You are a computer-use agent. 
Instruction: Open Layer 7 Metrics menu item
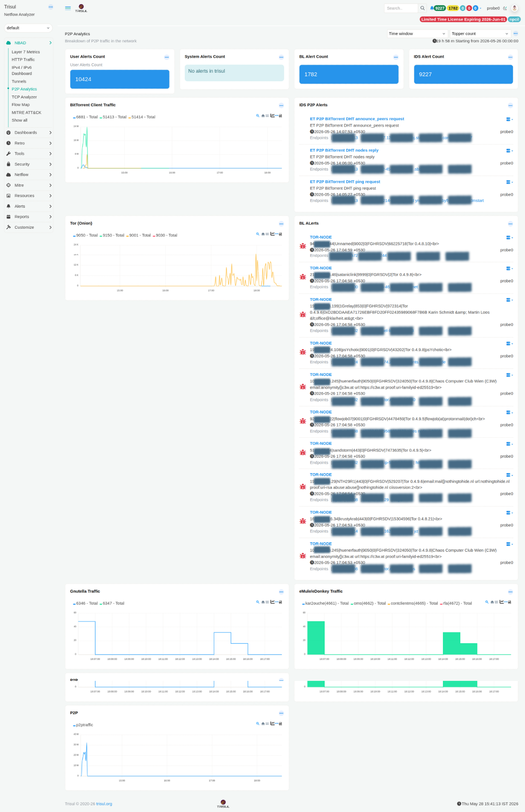pyautogui.click(x=26, y=52)
